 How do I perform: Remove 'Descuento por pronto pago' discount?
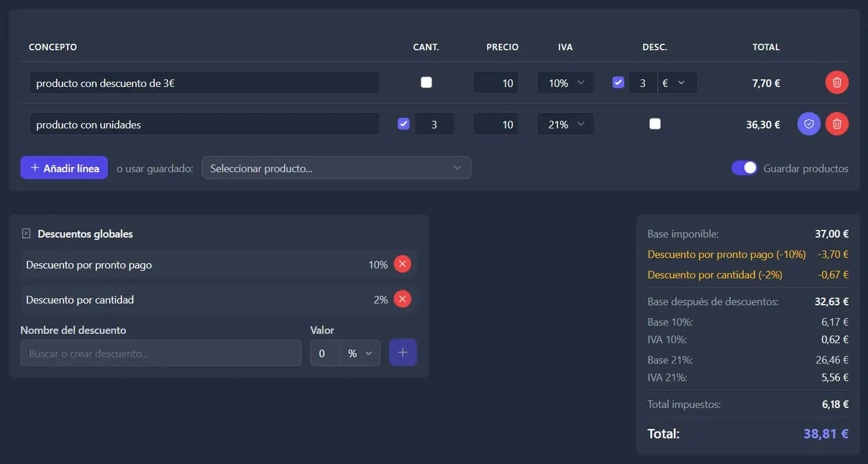[402, 264]
